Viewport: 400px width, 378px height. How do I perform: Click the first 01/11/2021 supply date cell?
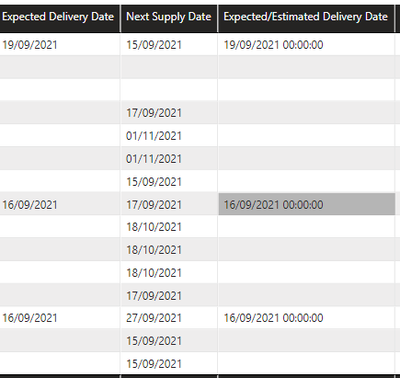pyautogui.click(x=154, y=136)
